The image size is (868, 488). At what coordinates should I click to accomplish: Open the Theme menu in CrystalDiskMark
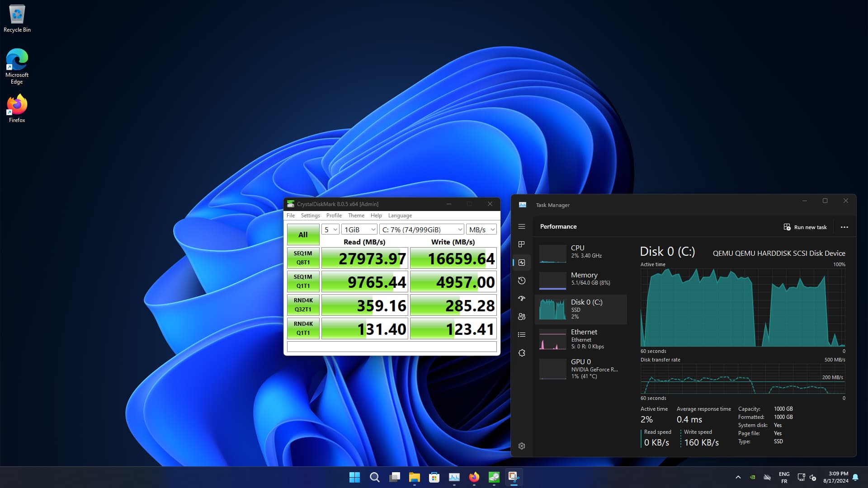point(356,216)
